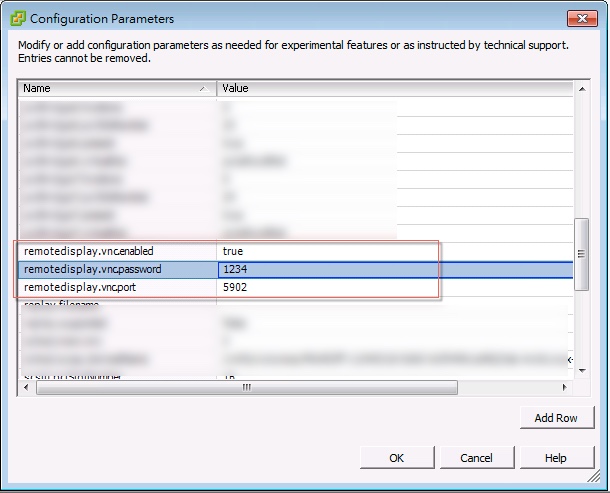The image size is (610, 493).
Task: Click the horizontal scrollbar thumb
Action: coord(245,387)
